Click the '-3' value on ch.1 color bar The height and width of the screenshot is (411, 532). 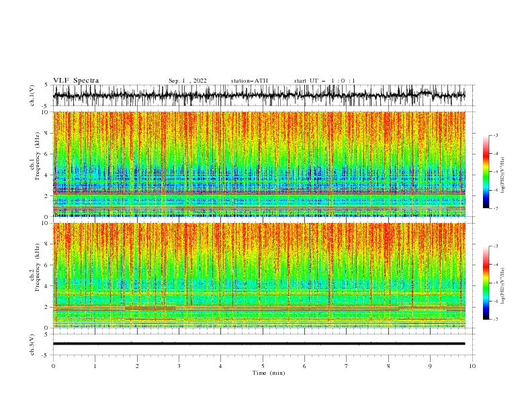[495, 135]
